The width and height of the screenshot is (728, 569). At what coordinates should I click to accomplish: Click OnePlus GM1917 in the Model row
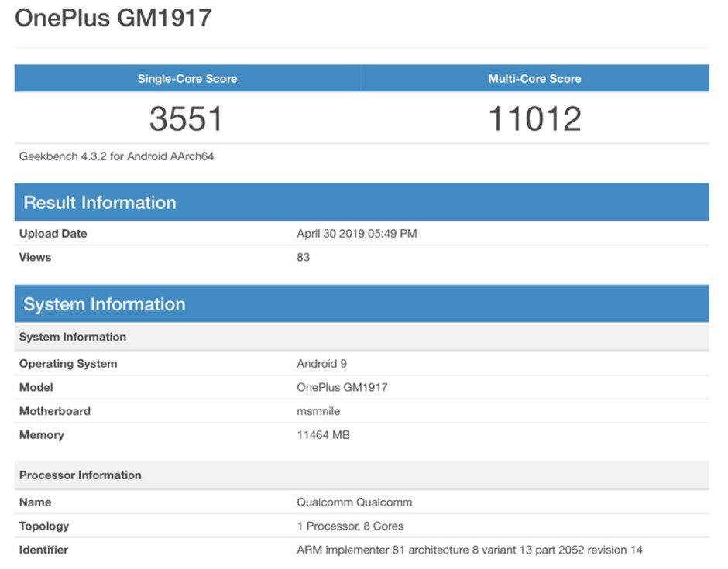[342, 387]
